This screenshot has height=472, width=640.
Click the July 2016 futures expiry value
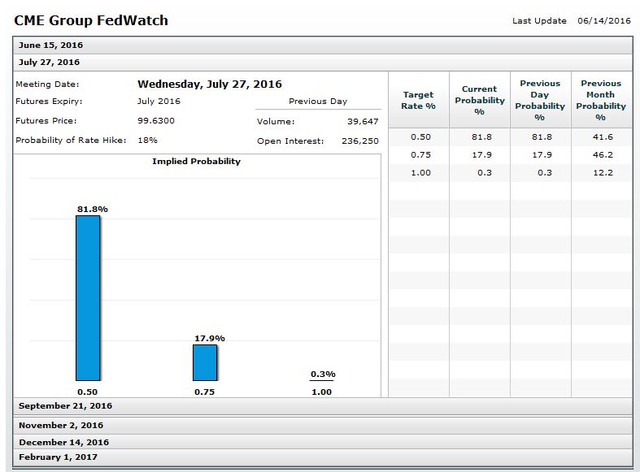pos(159,101)
